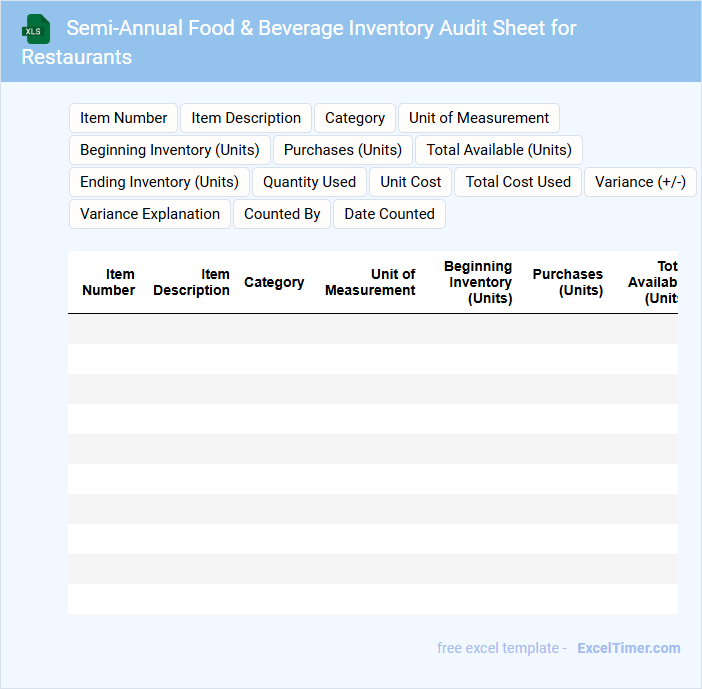Click the green XLS file icon
The width and height of the screenshot is (702, 689).
coord(36,29)
